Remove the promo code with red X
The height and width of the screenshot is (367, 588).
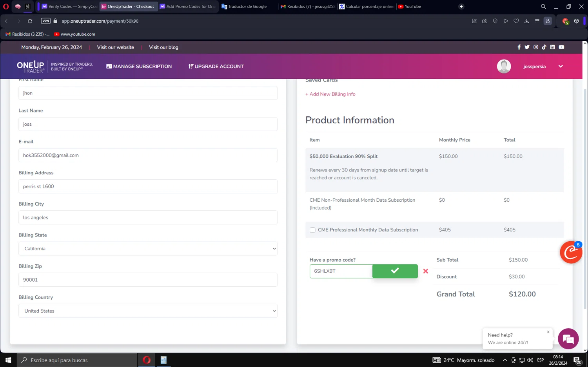click(426, 271)
